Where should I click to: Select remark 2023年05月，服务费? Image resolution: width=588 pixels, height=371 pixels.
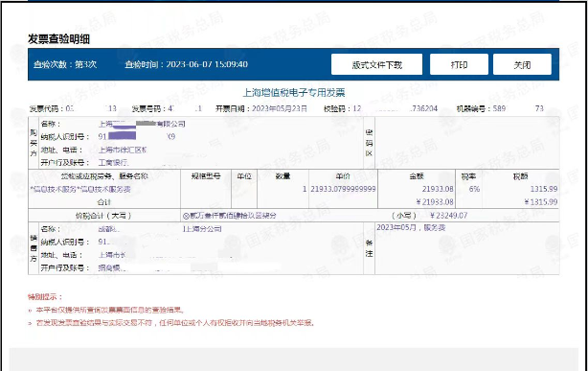411,227
